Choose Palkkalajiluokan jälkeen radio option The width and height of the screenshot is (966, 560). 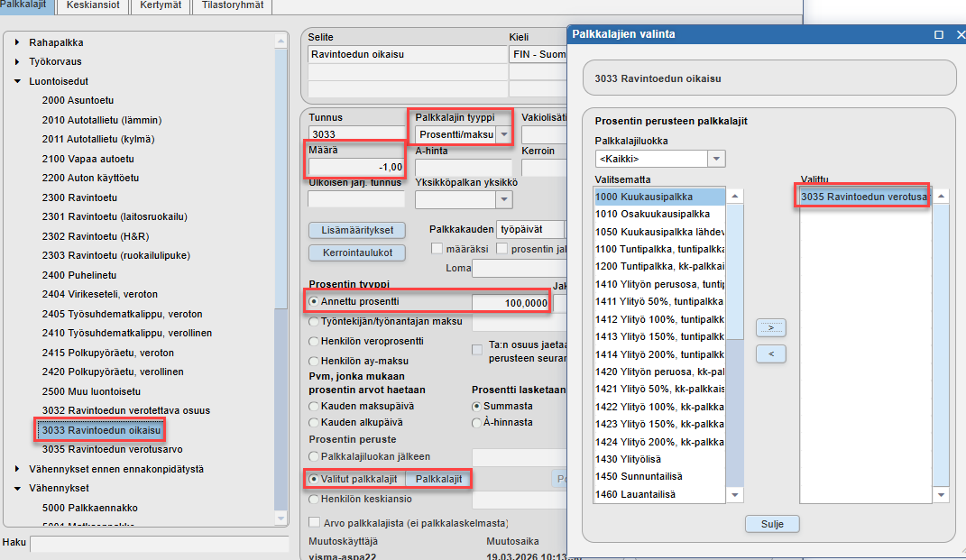click(x=314, y=457)
